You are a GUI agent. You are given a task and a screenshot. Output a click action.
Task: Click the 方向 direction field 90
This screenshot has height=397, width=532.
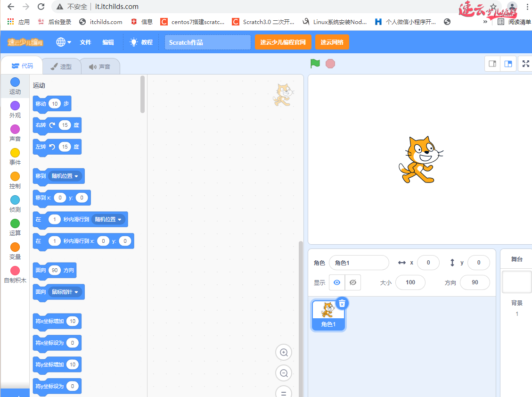475,282
